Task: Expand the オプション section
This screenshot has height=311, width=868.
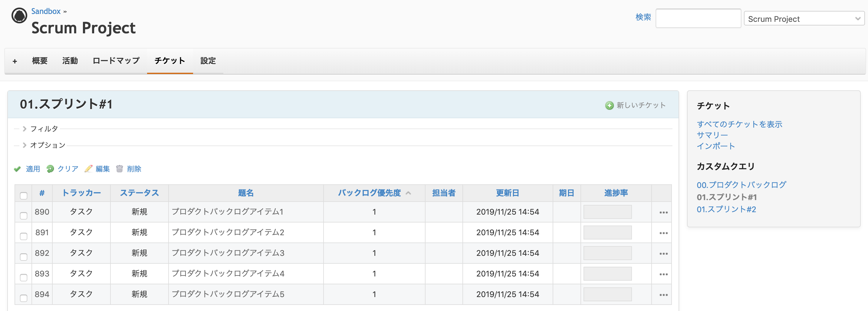Action: pyautogui.click(x=44, y=145)
